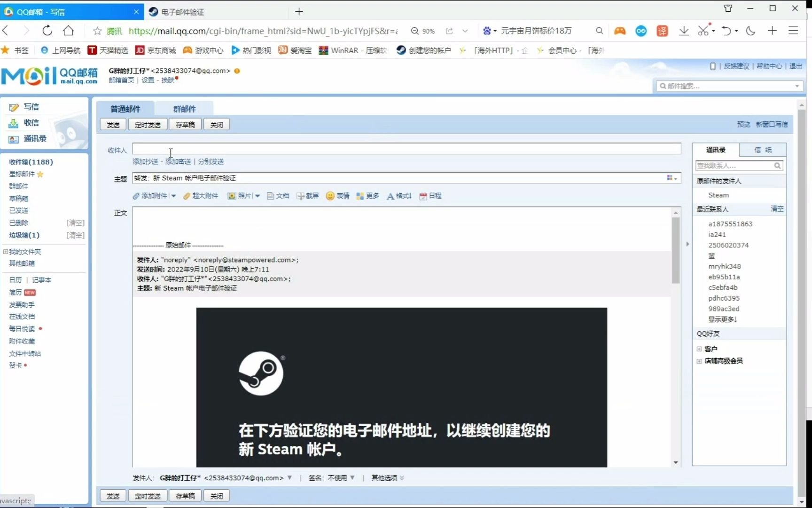Viewport: 812px width, 508px height.
Task: Insert a photo into the email
Action: click(x=240, y=196)
